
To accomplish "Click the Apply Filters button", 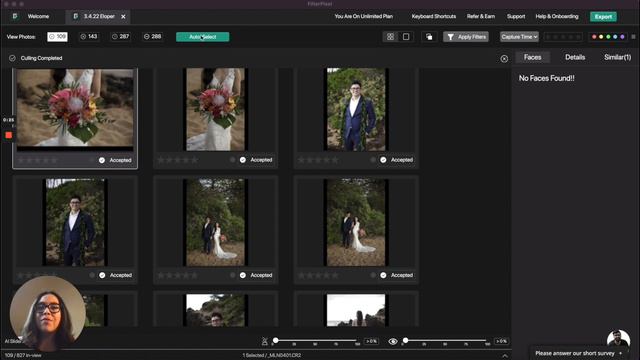I will click(466, 37).
